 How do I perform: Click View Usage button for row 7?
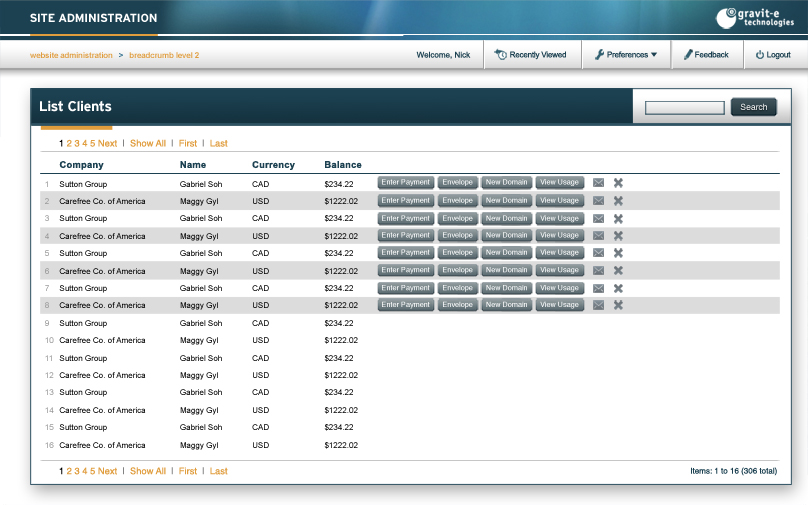(x=560, y=288)
